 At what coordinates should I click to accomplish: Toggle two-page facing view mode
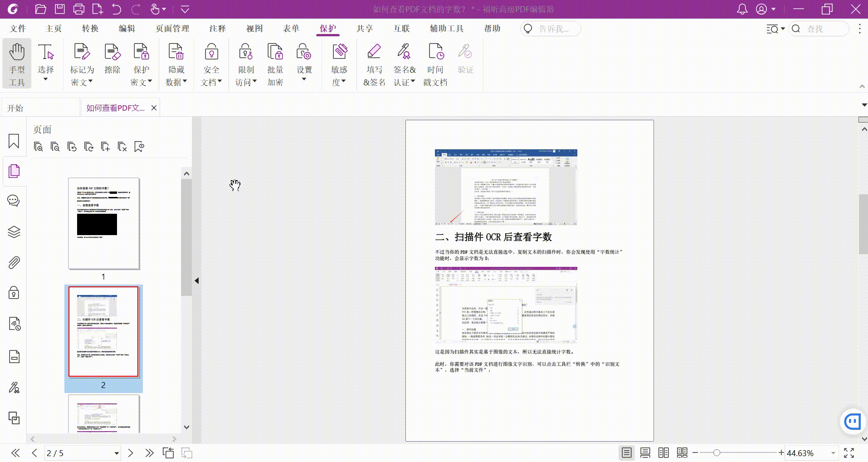(663, 452)
